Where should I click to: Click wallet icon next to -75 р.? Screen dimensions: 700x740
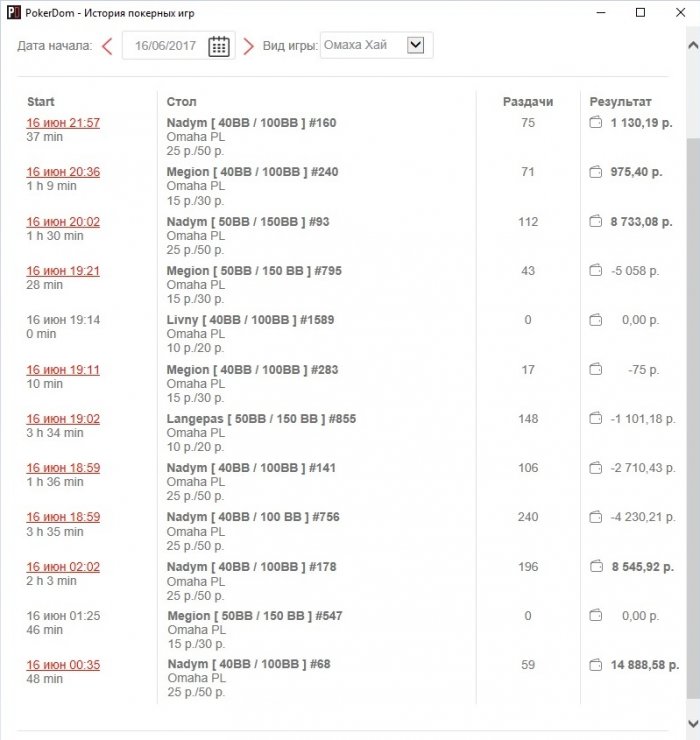point(596,369)
